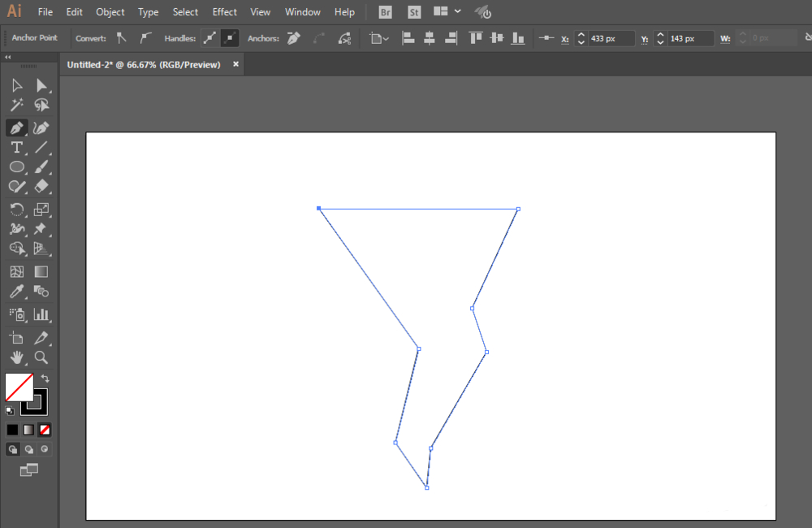
Task: Click Horizontal Align Left
Action: click(x=408, y=38)
